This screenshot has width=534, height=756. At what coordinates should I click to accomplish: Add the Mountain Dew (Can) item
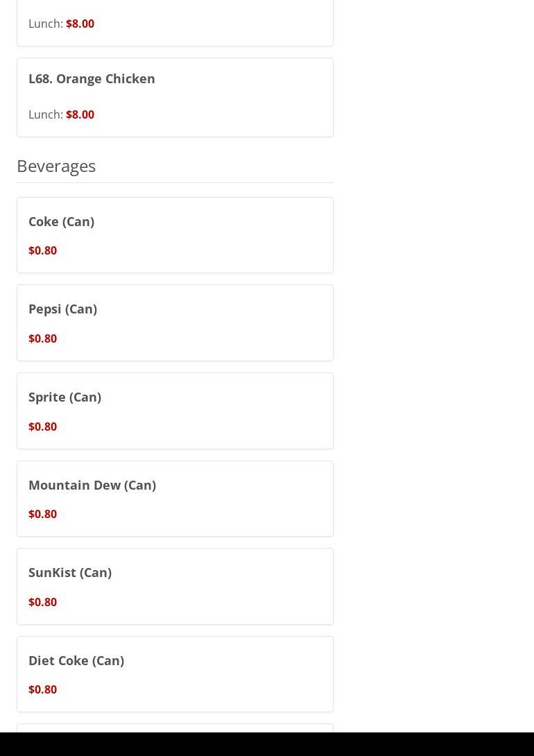click(x=92, y=485)
